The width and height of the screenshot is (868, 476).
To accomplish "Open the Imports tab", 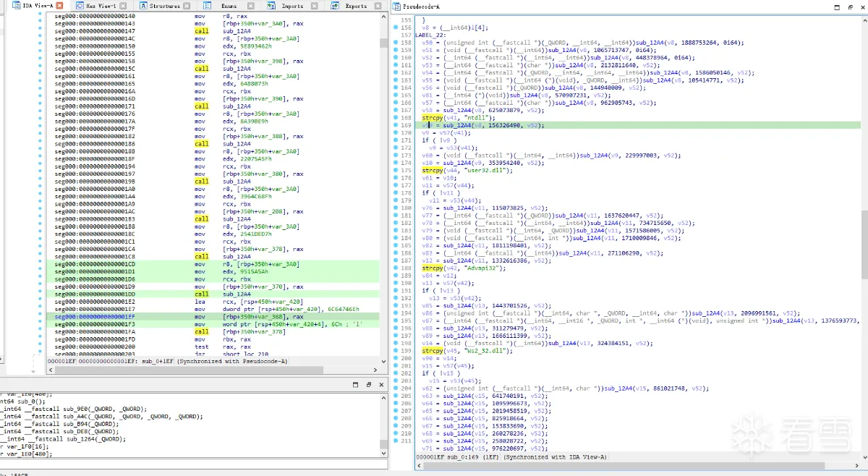I will click(294, 6).
